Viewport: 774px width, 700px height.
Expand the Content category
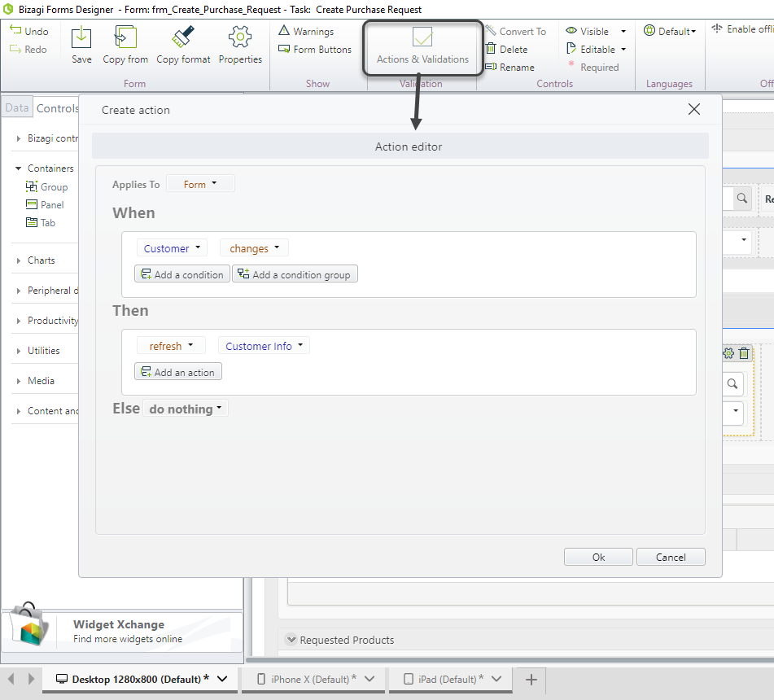(18, 411)
